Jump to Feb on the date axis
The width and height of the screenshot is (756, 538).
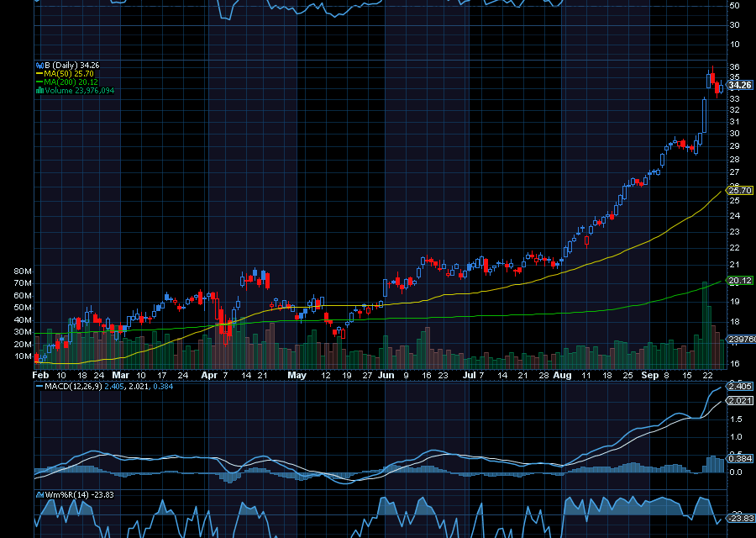point(41,376)
